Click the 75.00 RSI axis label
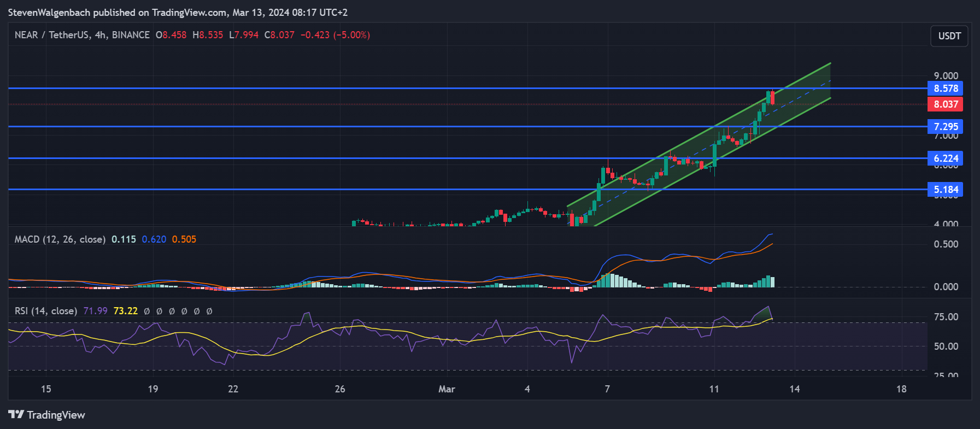 946,317
